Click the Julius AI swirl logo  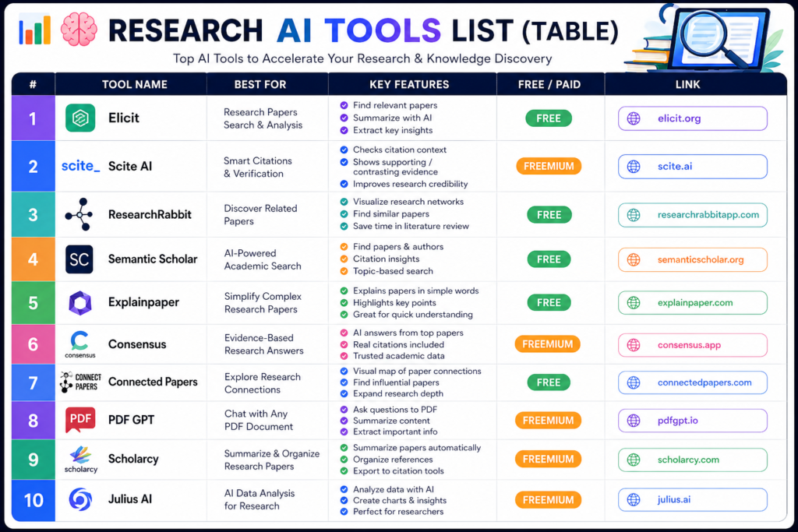coord(80,499)
